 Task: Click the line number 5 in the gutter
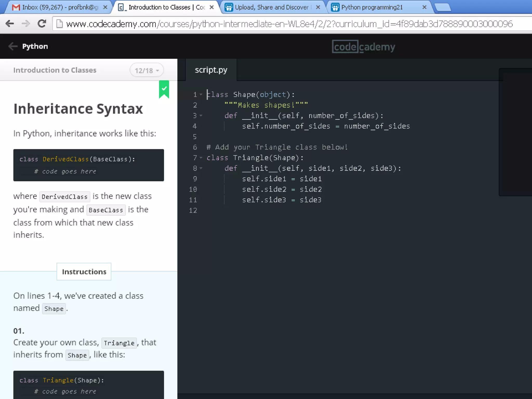coord(195,137)
